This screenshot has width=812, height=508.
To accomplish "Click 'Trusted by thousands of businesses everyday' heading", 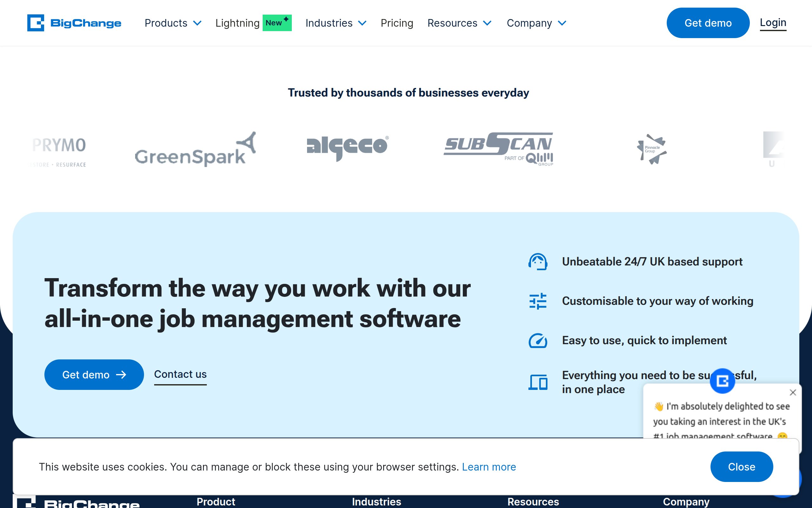I will point(408,93).
